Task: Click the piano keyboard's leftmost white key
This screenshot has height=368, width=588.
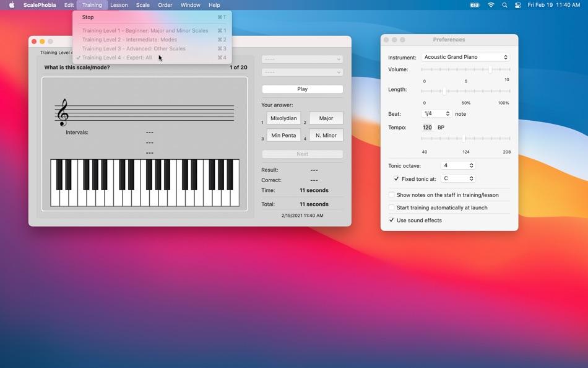Action: pos(54,198)
